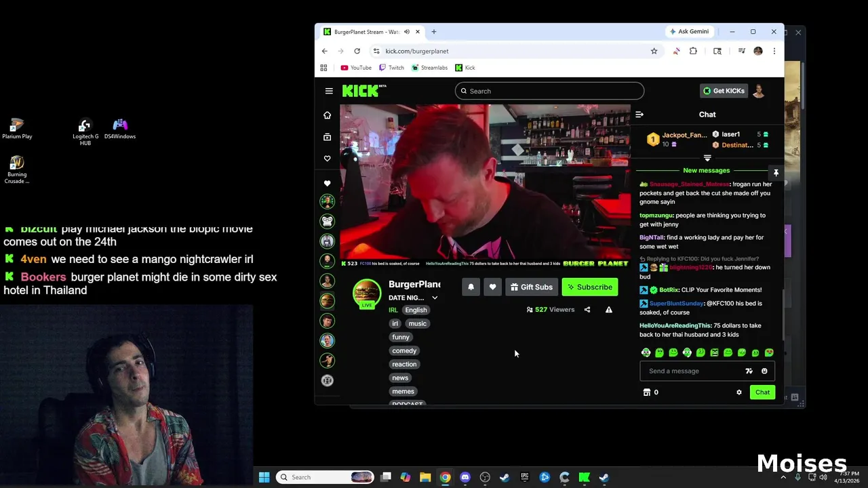Click Ask Gemini button
Viewport: 868px width, 488px height.
click(689, 32)
